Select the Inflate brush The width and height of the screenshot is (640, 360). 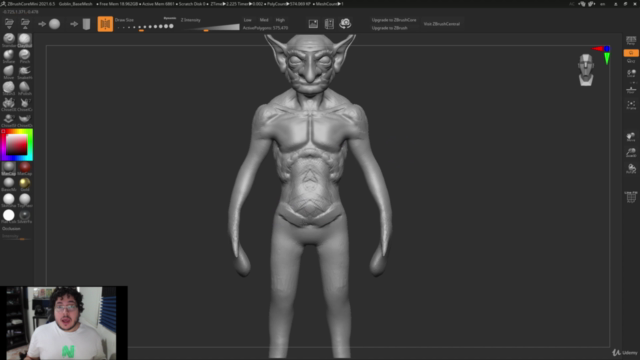pyautogui.click(x=9, y=56)
